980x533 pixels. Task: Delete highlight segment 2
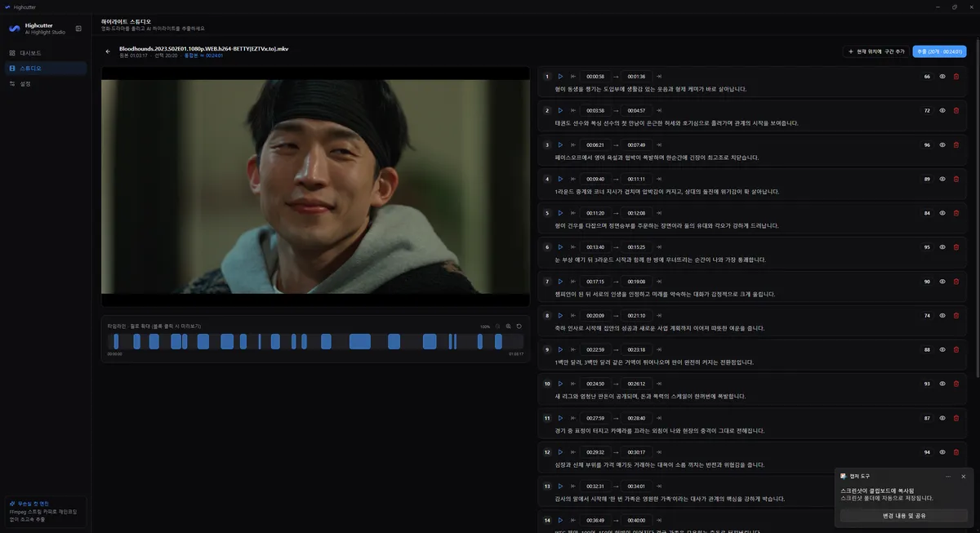pyautogui.click(x=956, y=111)
